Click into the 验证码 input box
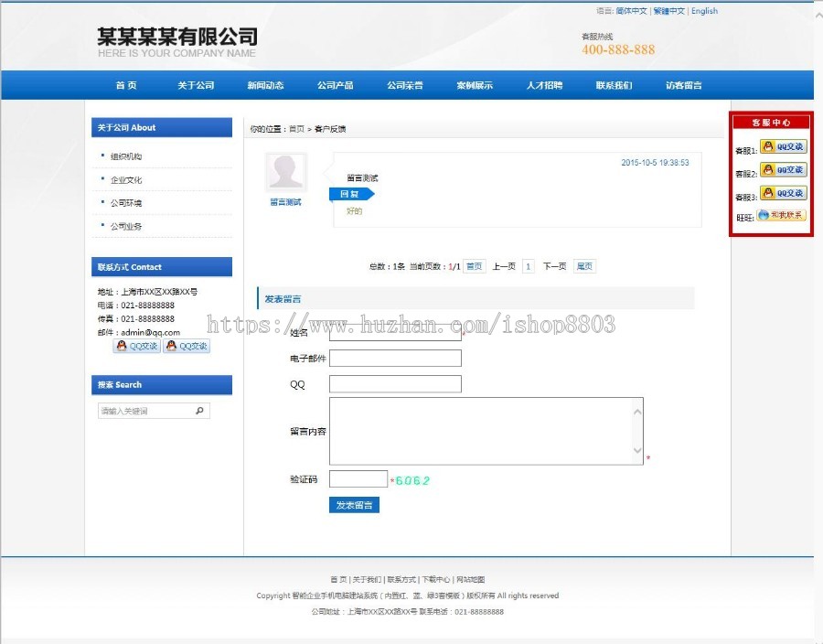 tap(358, 479)
